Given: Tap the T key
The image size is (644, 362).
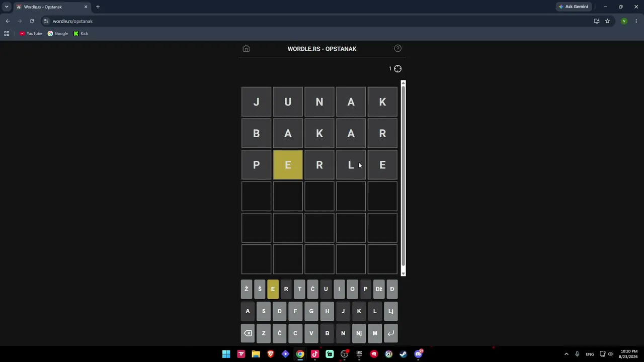Looking at the screenshot, I should [x=299, y=289].
